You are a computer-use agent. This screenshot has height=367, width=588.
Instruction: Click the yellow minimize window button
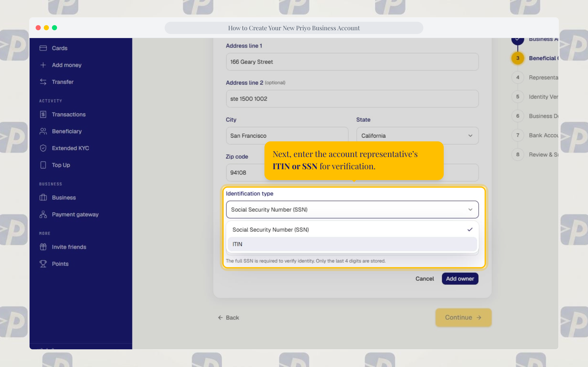tap(47, 28)
